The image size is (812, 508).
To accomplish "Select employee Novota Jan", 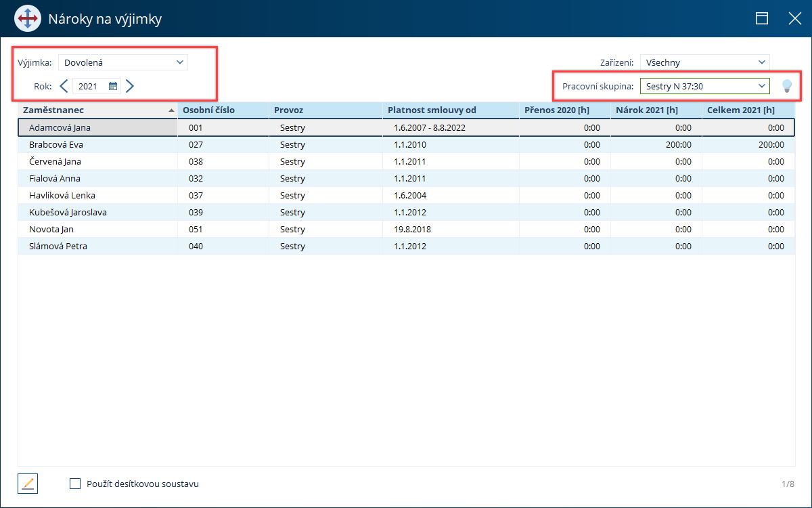I will coord(51,229).
